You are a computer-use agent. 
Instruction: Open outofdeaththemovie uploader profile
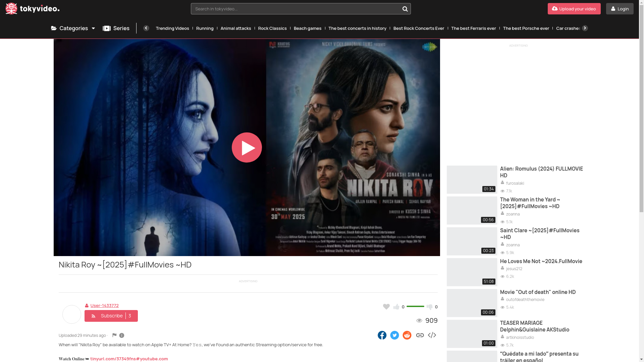pos(525,299)
